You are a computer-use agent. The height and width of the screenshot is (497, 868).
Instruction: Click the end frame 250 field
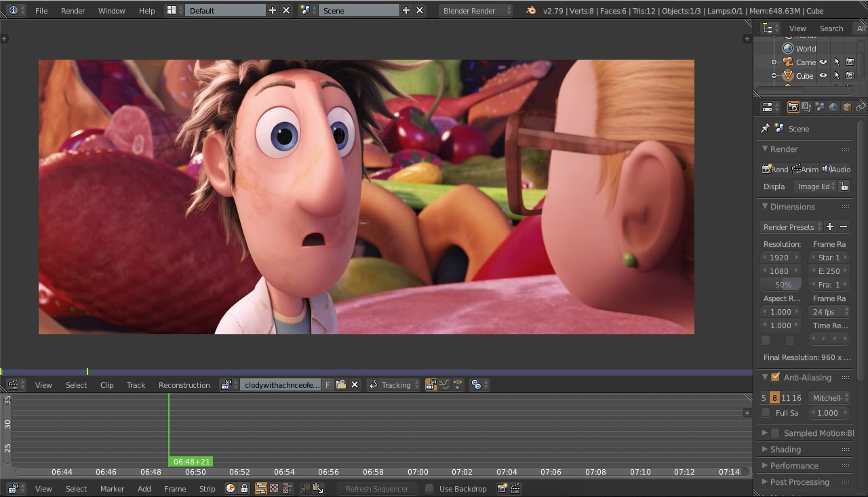829,271
